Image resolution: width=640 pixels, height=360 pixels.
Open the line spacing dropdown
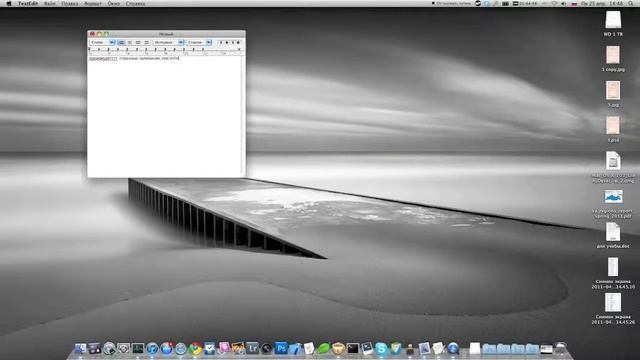pyautogui.click(x=168, y=42)
